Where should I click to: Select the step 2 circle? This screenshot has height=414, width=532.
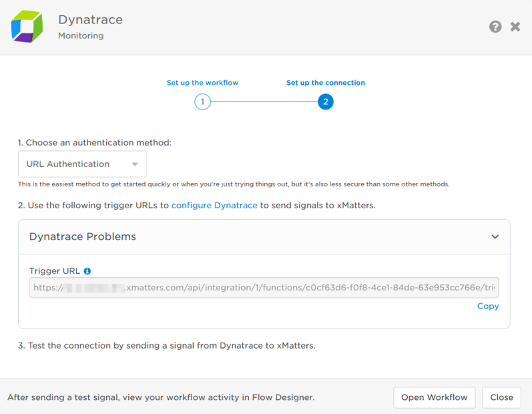tap(325, 102)
